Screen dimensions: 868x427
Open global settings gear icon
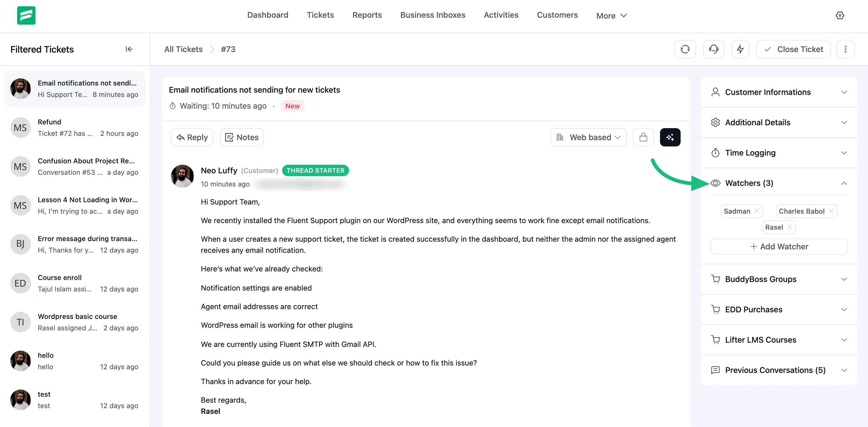coord(839,15)
